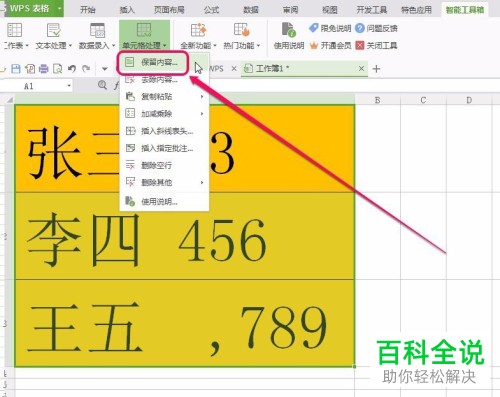
Task: Click the Redo arrow icon
Action: [86, 69]
